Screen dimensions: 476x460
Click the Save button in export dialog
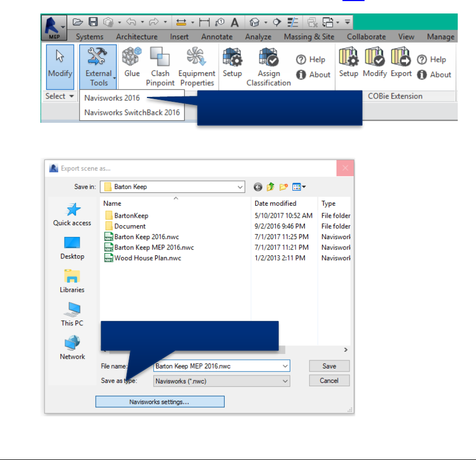(330, 366)
